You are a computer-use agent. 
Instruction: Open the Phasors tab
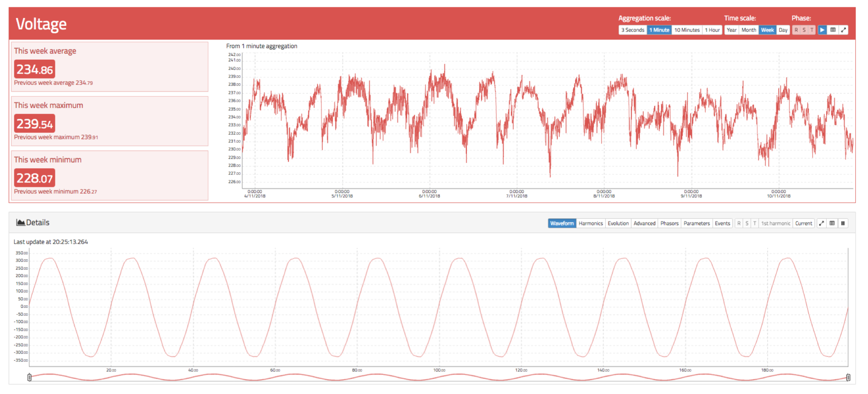pyautogui.click(x=669, y=223)
